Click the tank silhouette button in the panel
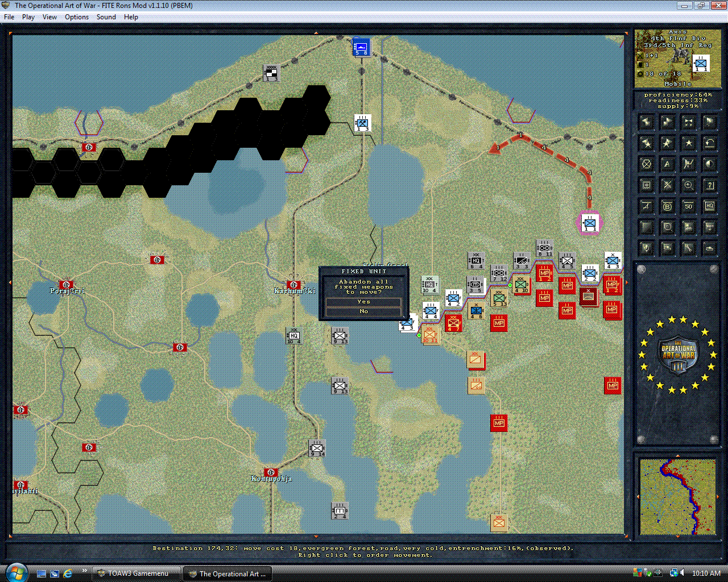The width and height of the screenshot is (728, 582). (709, 248)
